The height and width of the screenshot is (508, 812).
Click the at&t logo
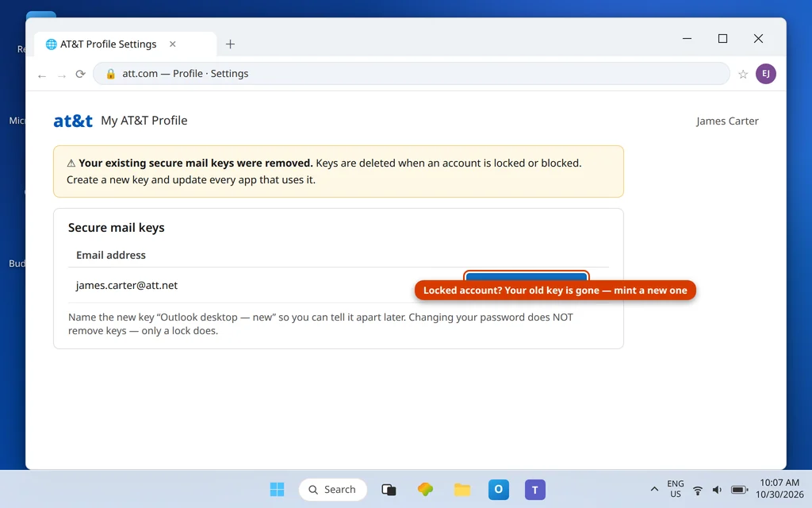pos(73,121)
